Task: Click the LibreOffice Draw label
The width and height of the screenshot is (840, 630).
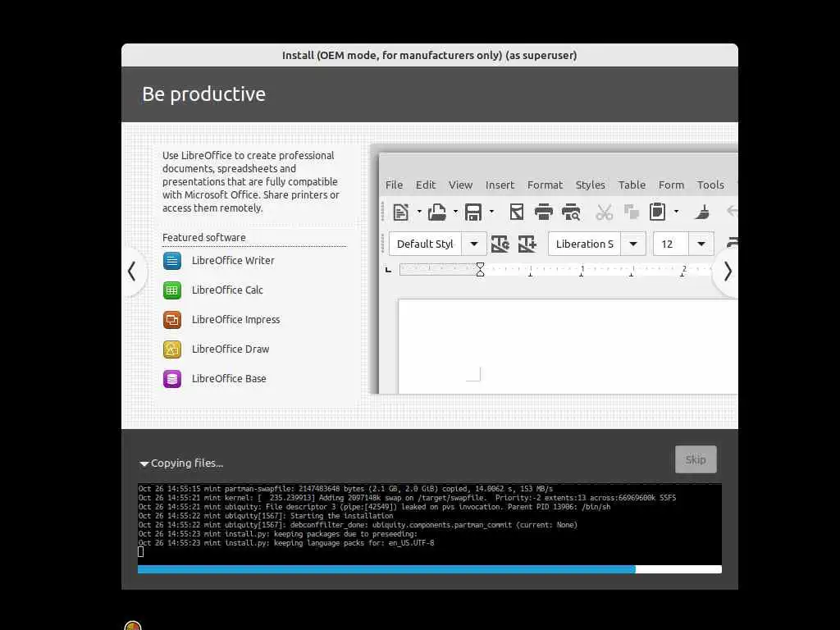Action: point(231,349)
